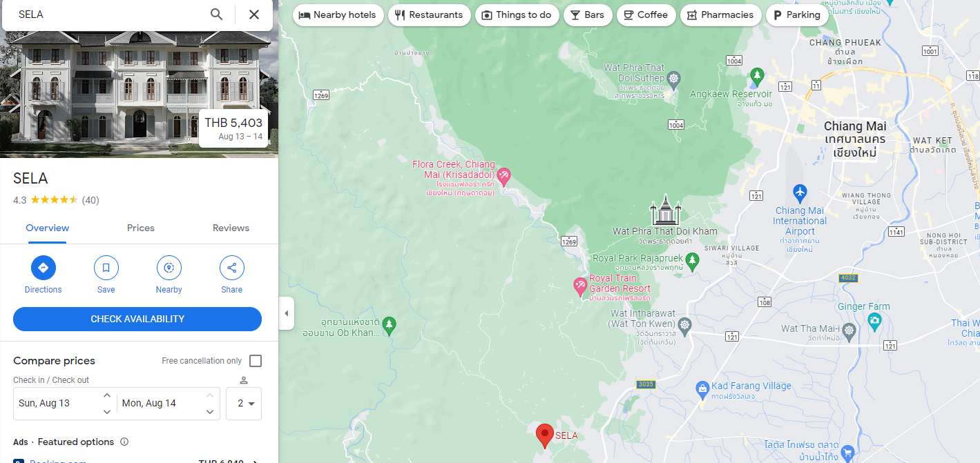This screenshot has width=980, height=463.
Task: Click the search magnifier icon
Action: point(217,14)
